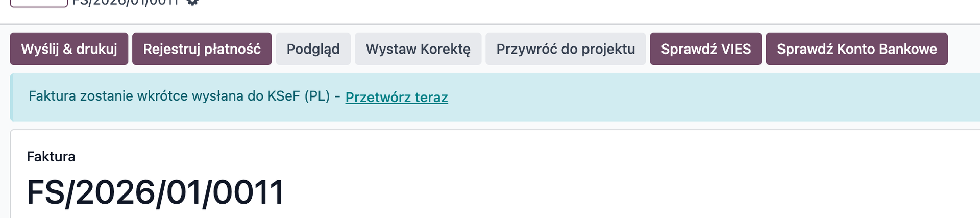Open the gear actions menu beside the breadcrumb
The image size is (980, 218).
pyautogui.click(x=192, y=2)
